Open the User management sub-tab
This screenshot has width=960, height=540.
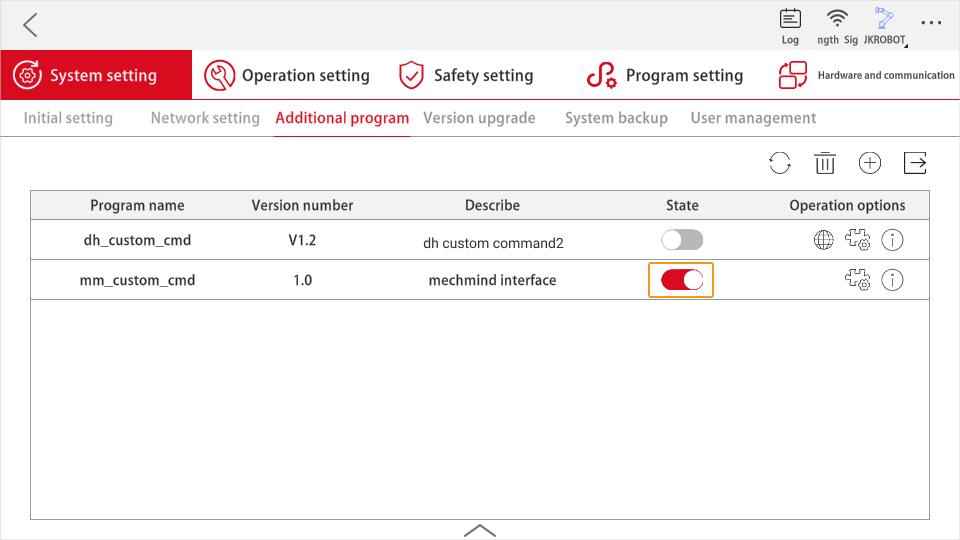point(753,118)
